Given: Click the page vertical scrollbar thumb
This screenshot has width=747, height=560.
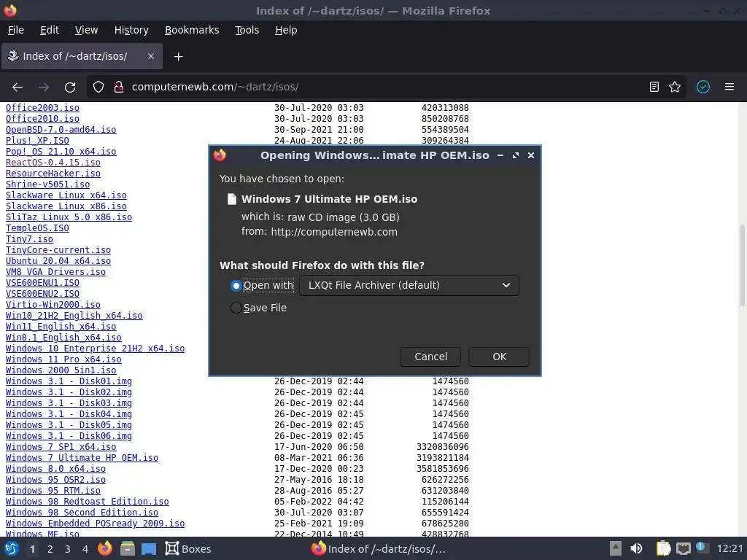Looking at the screenshot, I should [x=742, y=265].
